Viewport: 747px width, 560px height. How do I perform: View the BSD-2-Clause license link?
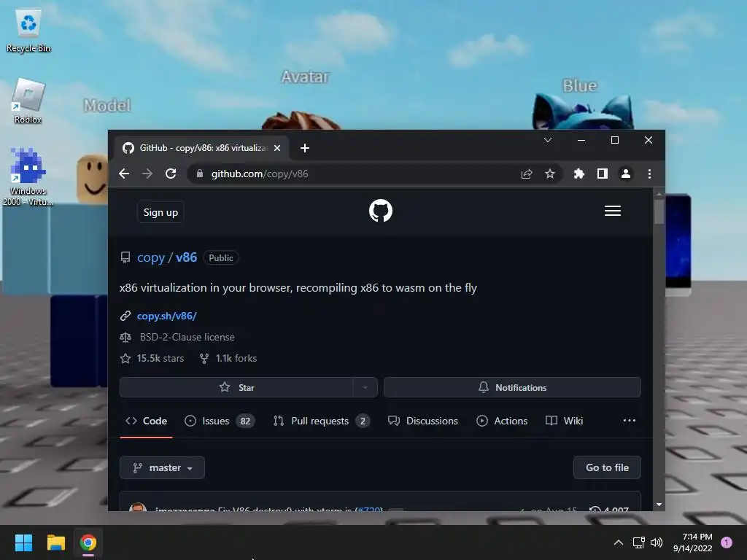tap(187, 337)
